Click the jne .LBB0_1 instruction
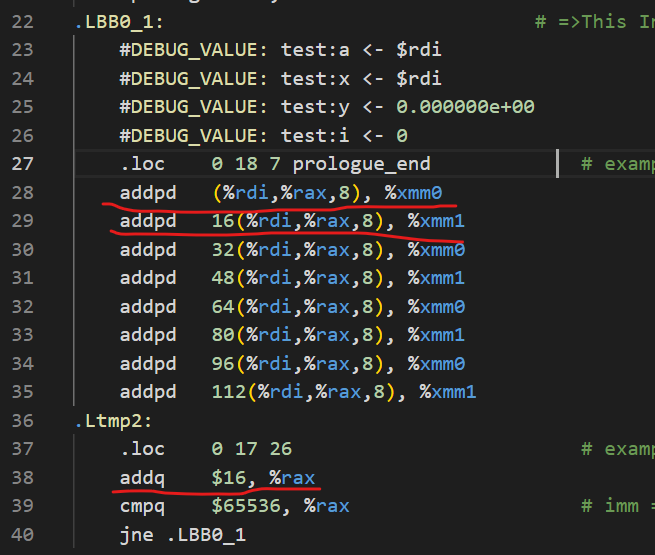 pyautogui.click(x=183, y=535)
